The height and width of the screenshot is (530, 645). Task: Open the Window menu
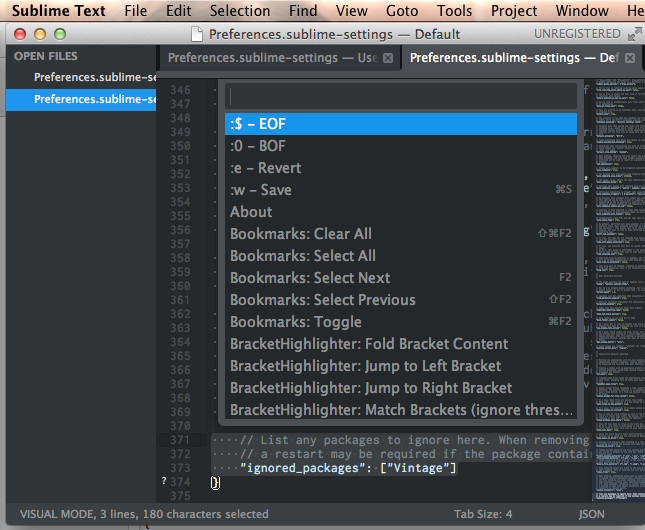[x=582, y=11]
